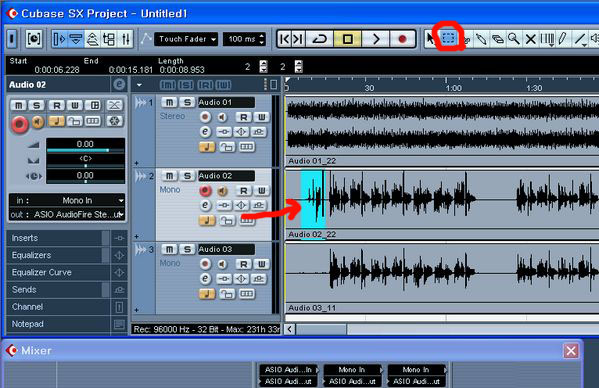Open the inspector 'in' Mono In dropdown
599x388 pixels.
67,200
